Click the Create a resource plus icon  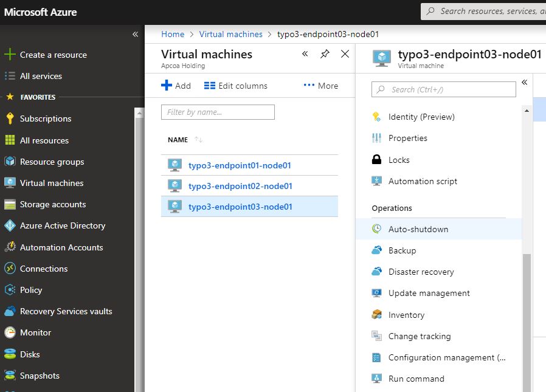tap(10, 55)
